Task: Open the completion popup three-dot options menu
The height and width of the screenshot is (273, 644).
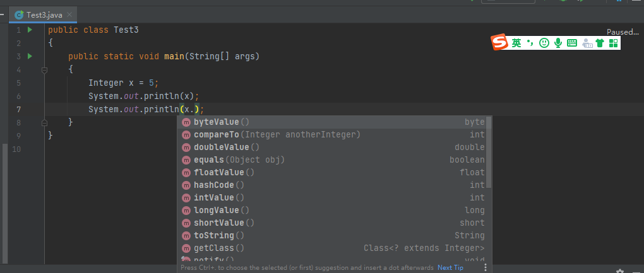Action: tap(486, 267)
